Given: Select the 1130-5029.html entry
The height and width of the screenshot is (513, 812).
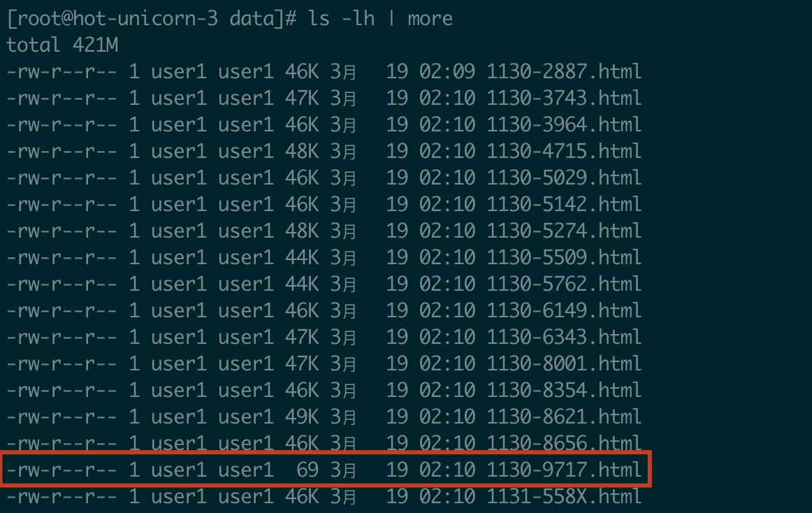Looking at the screenshot, I should [x=564, y=178].
